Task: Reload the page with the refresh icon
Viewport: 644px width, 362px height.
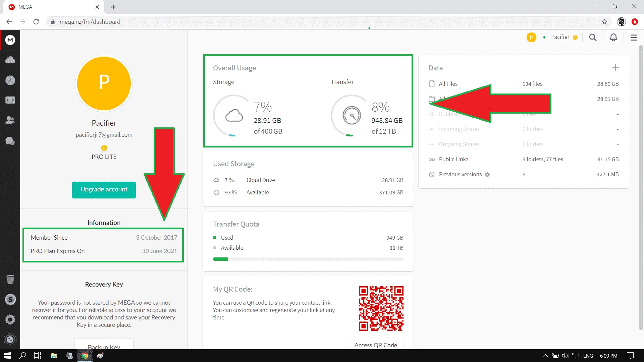Action: click(36, 22)
